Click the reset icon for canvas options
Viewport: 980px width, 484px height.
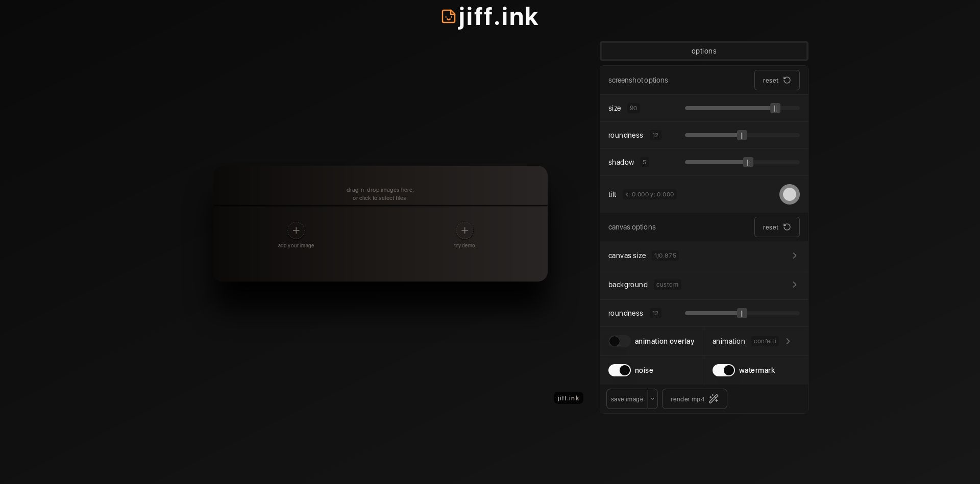[788, 227]
